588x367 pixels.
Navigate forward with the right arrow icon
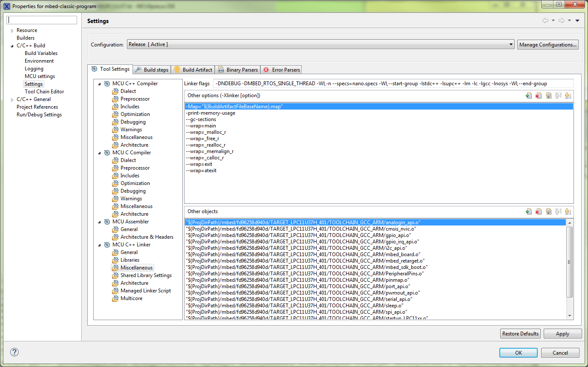pos(562,20)
